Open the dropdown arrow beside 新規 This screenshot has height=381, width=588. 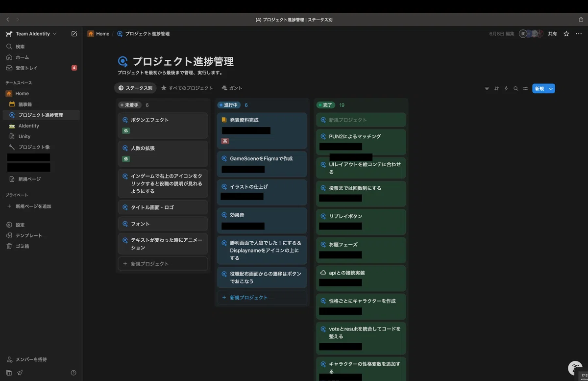click(551, 89)
